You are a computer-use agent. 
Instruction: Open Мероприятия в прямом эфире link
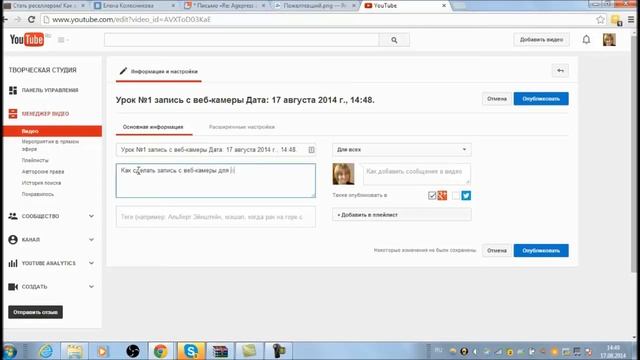click(50, 145)
